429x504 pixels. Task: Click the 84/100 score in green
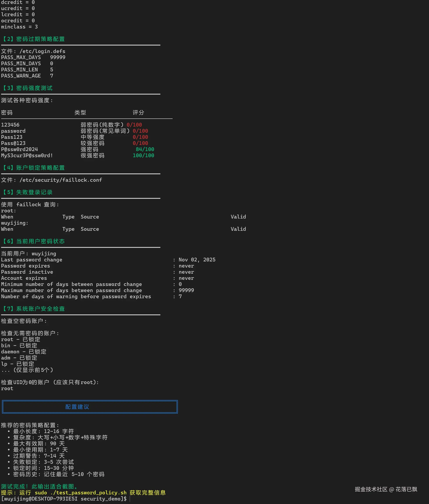145,149
